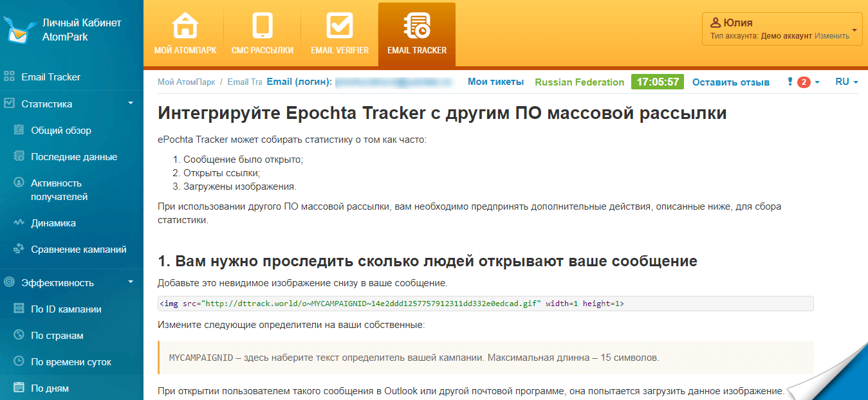Click the Email (логин) label
Viewport: 868px width, 400px height.
pos(299,82)
